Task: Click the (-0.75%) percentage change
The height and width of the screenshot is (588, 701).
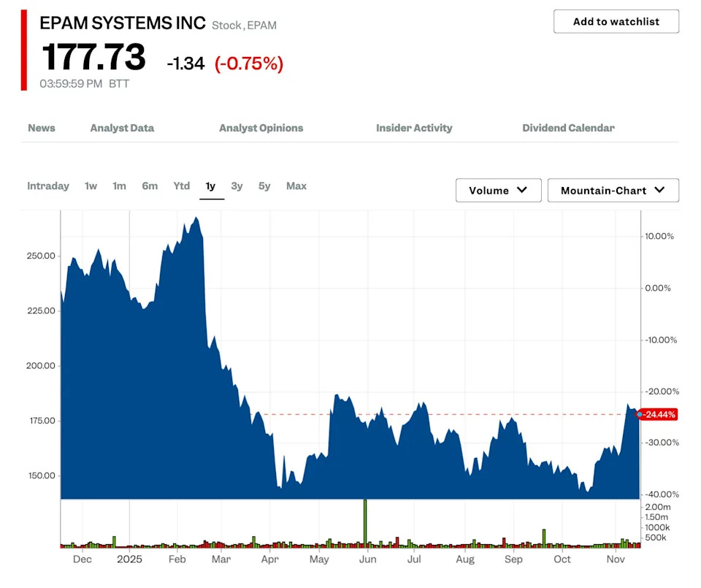Action: [249, 64]
